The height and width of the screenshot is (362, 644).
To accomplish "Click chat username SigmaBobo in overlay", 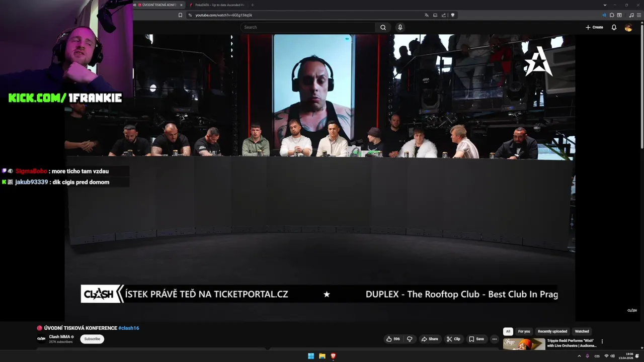I will (x=31, y=171).
